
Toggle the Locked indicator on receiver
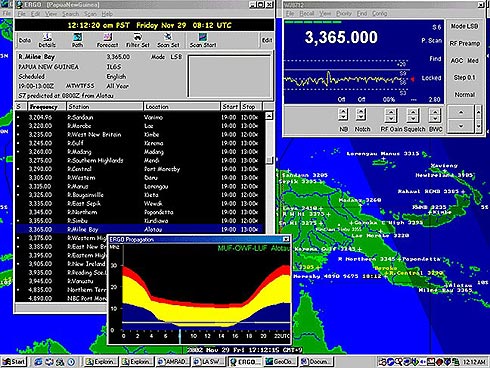click(x=431, y=78)
